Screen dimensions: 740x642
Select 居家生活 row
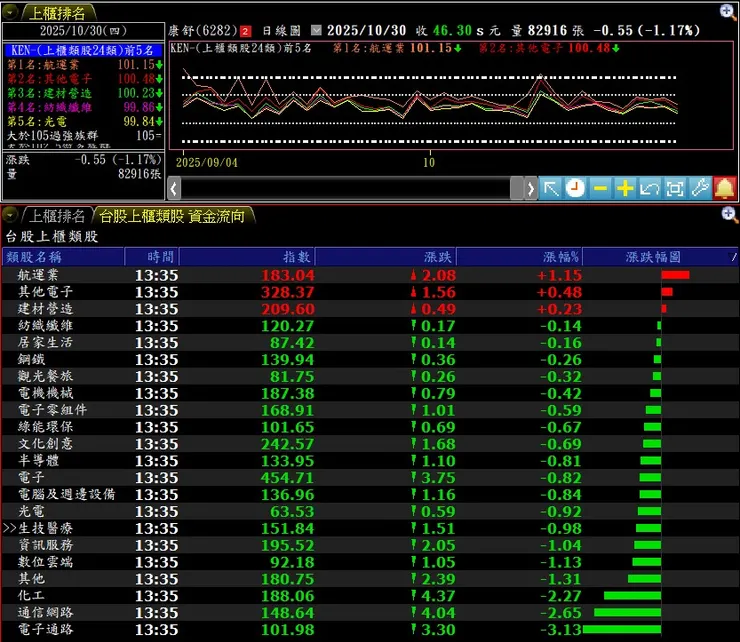(x=370, y=342)
